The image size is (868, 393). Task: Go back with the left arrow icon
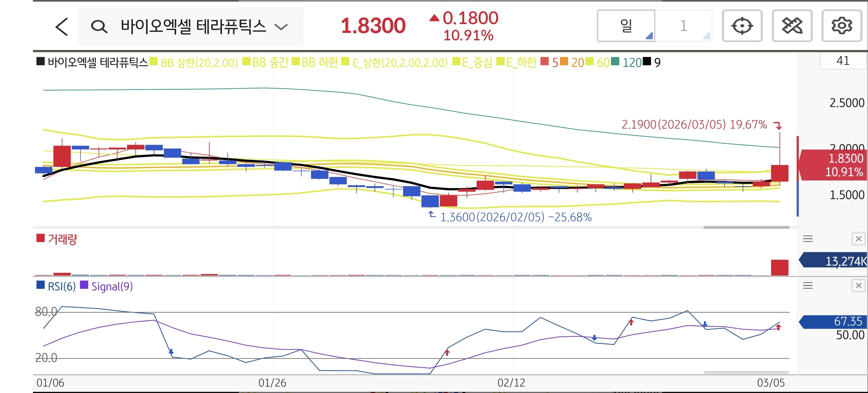pos(62,27)
